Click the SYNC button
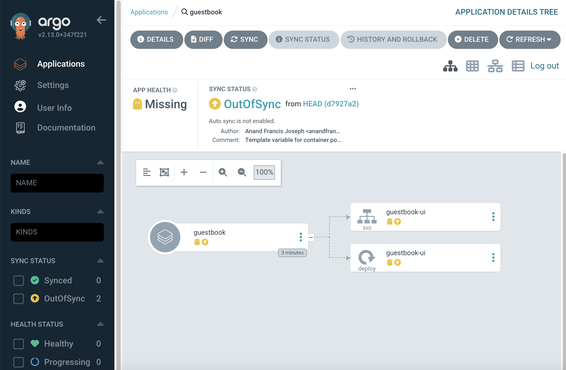 pos(245,39)
